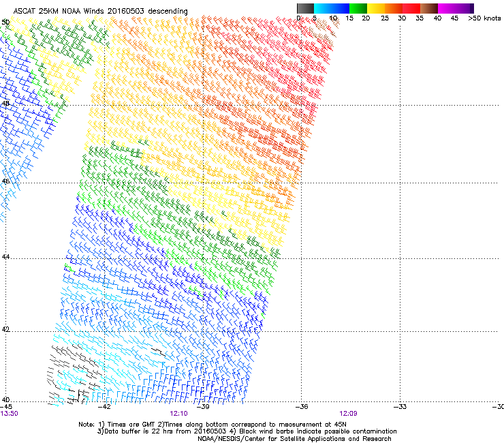Viewport: 504px width, 443px height.
Task: Click the purple time label '12:09'
Action: 349,414
